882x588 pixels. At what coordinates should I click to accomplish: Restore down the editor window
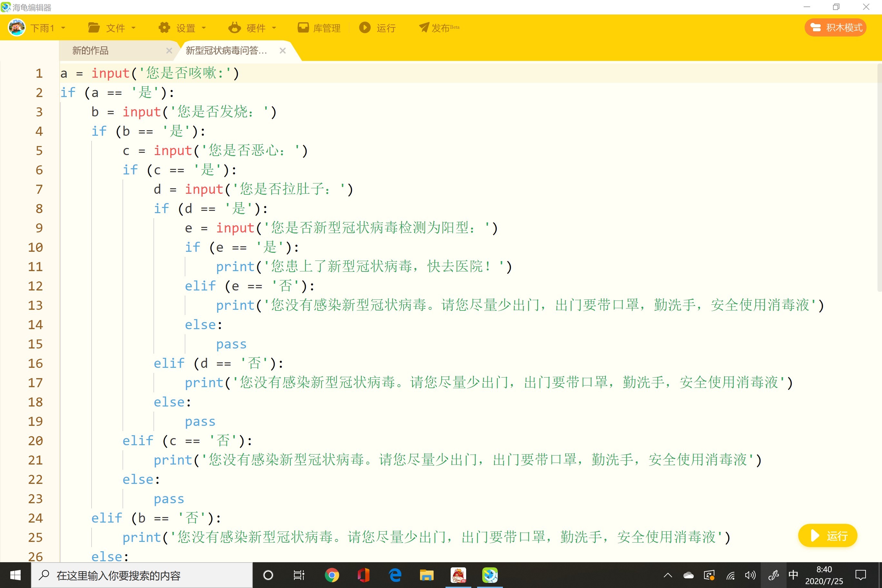point(836,7)
